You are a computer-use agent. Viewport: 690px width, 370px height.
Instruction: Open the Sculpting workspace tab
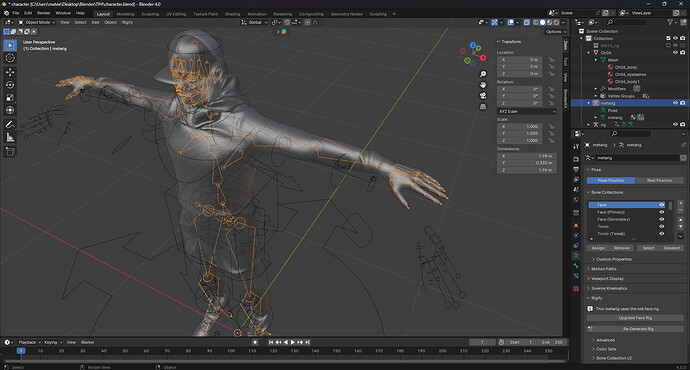coord(150,14)
